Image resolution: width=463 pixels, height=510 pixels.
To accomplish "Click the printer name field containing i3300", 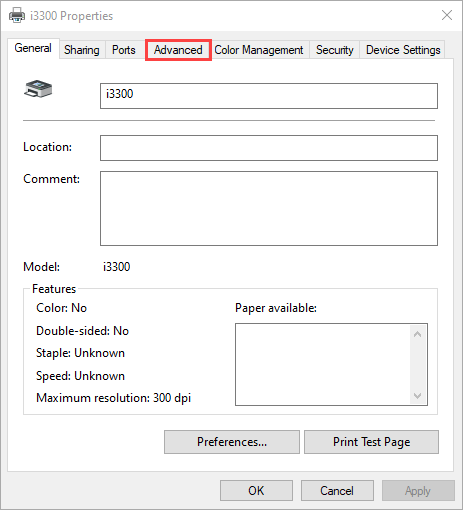I will (269, 96).
